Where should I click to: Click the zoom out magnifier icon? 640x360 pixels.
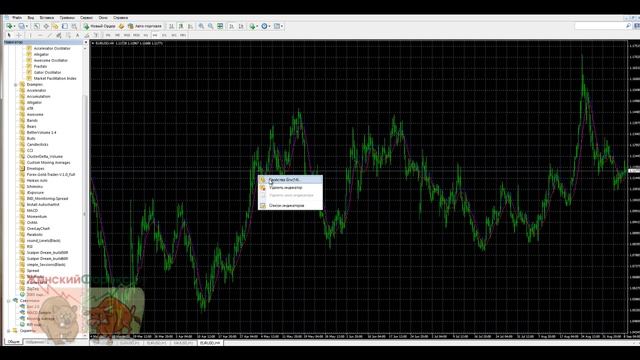[211, 26]
